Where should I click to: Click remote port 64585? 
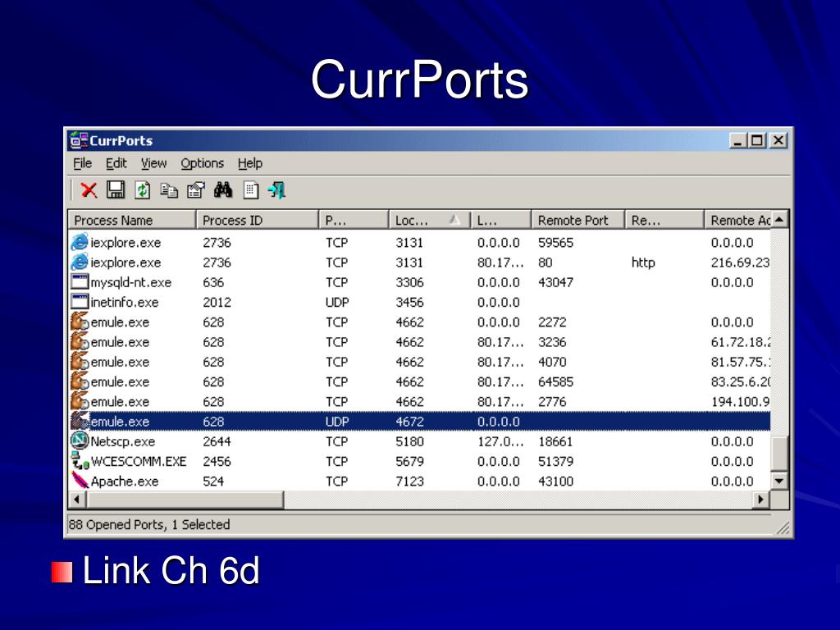tap(555, 382)
